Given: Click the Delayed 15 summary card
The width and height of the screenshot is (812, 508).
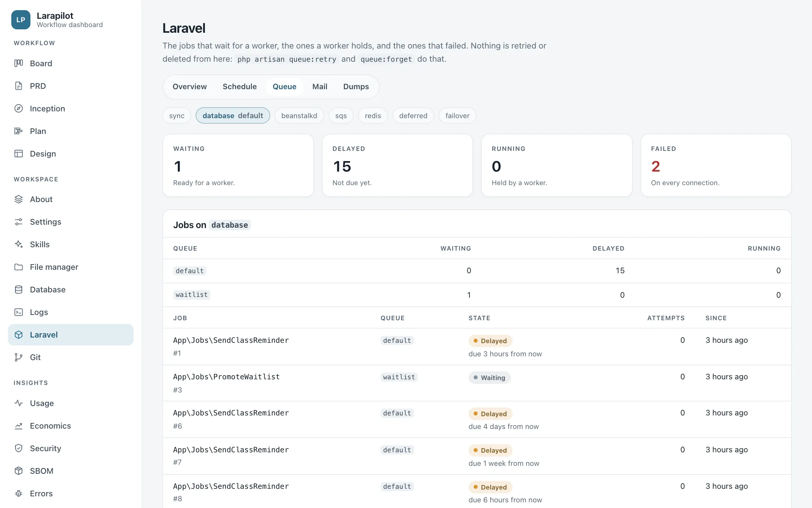Looking at the screenshot, I should (397, 165).
